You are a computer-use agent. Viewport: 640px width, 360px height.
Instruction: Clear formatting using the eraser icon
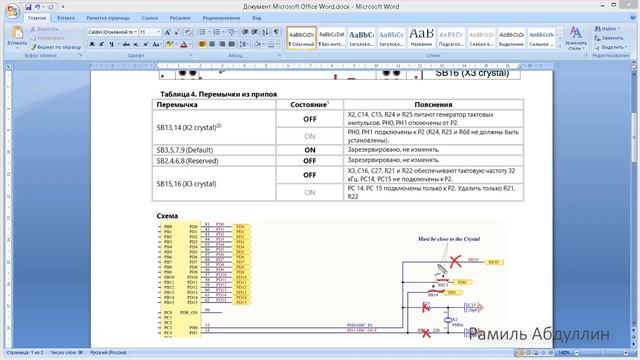pos(188,32)
